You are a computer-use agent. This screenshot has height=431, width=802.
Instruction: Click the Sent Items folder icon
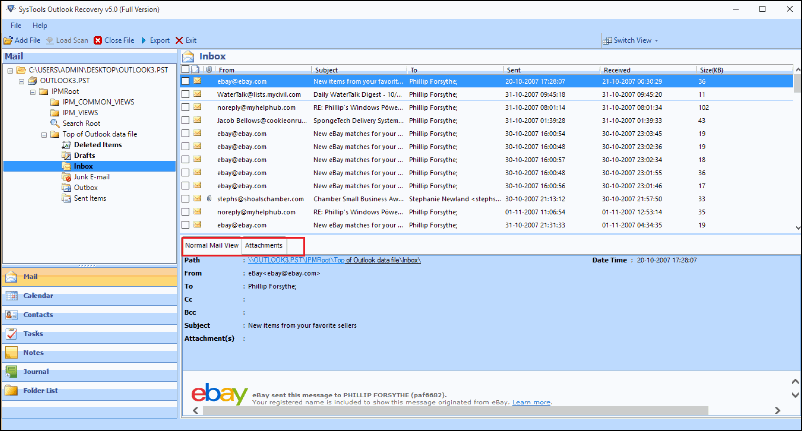[x=66, y=198]
